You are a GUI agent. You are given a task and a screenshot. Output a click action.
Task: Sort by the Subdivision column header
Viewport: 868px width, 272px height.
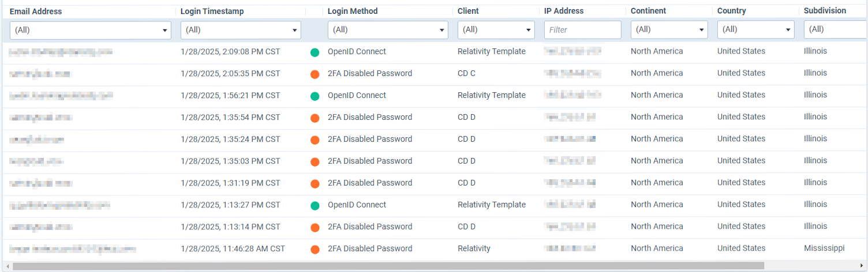[x=825, y=11]
